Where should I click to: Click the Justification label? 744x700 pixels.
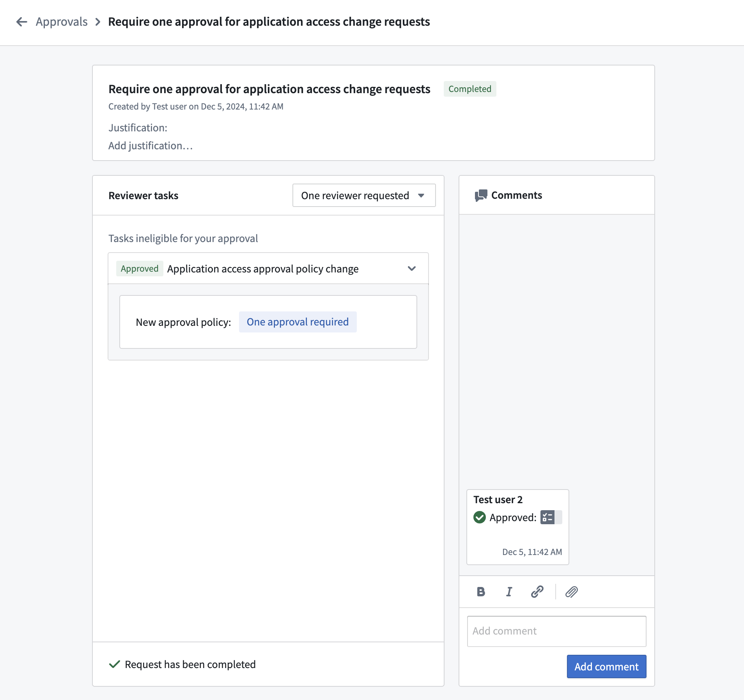138,128
